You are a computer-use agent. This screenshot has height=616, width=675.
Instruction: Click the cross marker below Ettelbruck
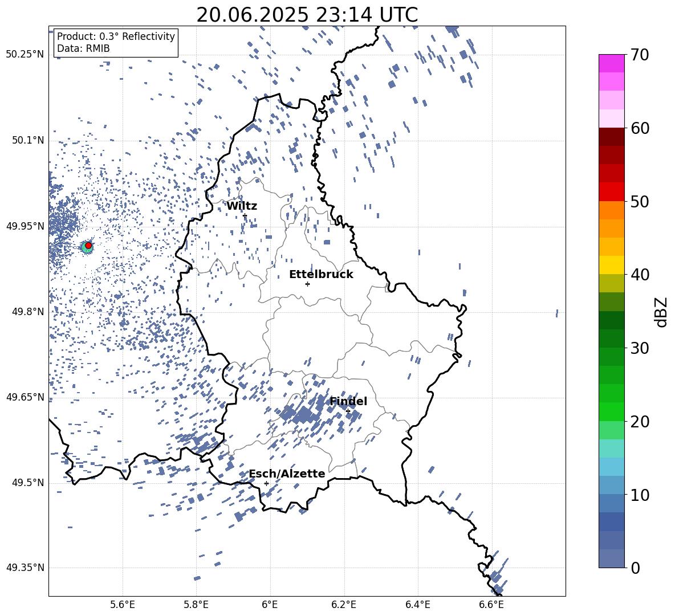[307, 284]
